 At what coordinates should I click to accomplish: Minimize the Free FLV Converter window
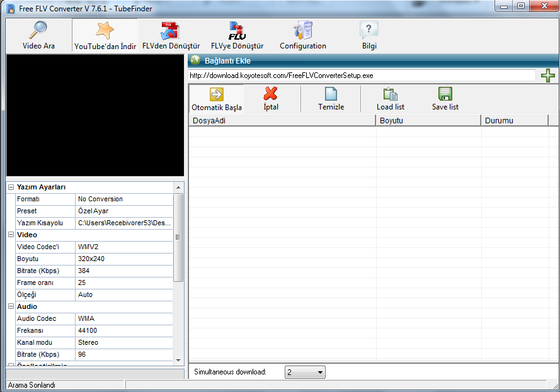coord(504,6)
